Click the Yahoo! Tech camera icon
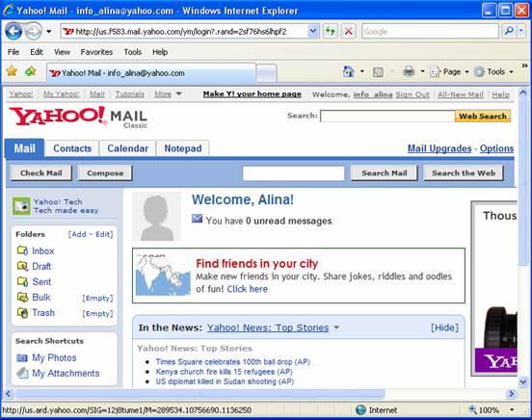532x420 pixels. 21,206
